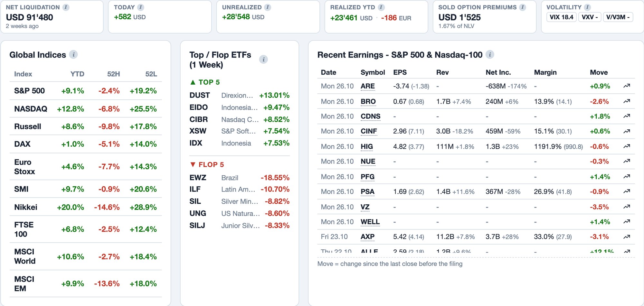Click the WELL ticker symbol
Image resolution: width=644 pixels, height=306 pixels.
tap(370, 222)
